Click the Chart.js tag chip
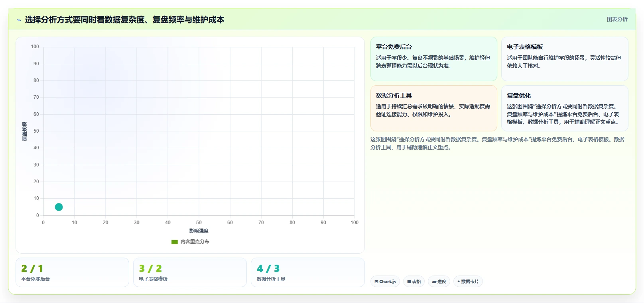The width and height of the screenshot is (644, 303). coord(385,281)
